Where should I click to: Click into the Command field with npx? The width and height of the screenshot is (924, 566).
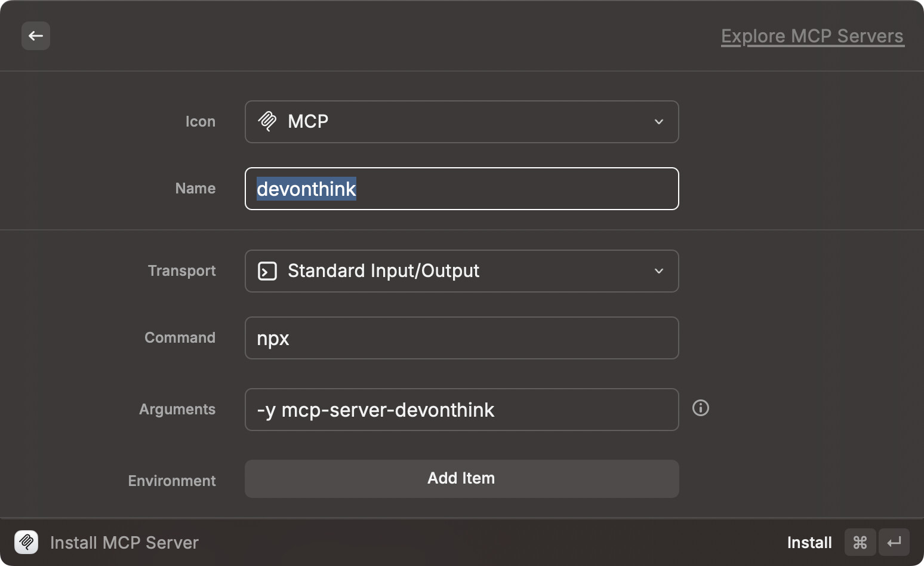pos(461,338)
